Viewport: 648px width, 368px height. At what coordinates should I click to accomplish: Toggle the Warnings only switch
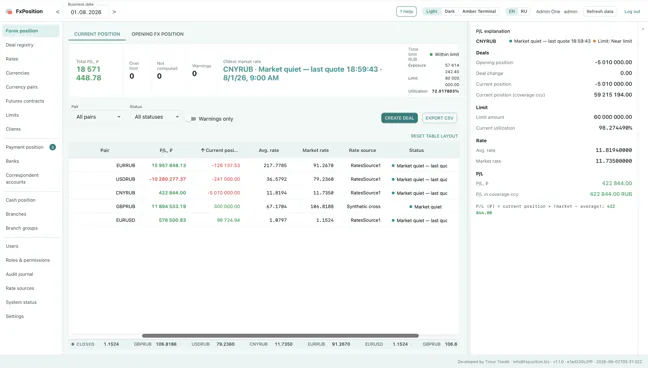click(x=191, y=119)
